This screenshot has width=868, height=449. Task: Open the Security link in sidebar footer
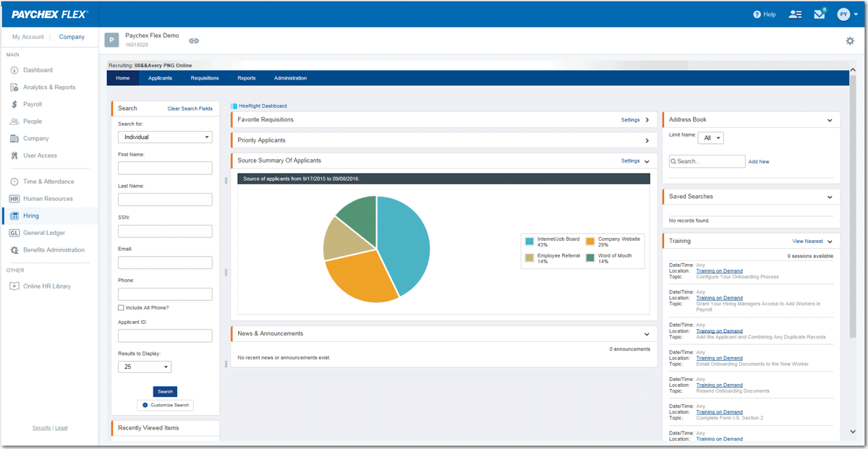(42, 428)
